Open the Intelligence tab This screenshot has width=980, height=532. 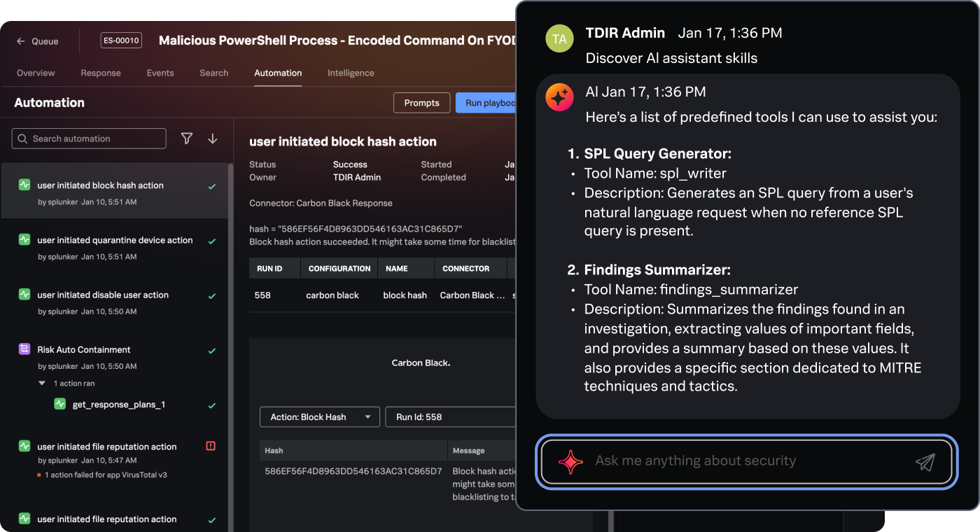[351, 73]
